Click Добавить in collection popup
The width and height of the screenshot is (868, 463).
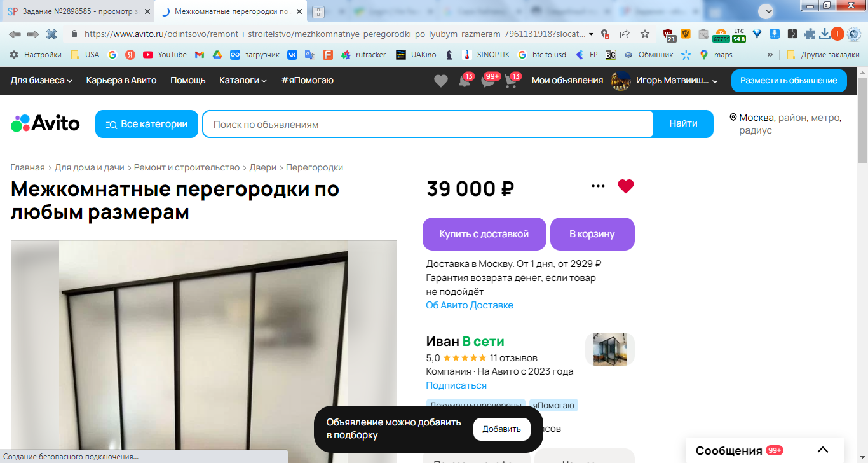(x=502, y=429)
